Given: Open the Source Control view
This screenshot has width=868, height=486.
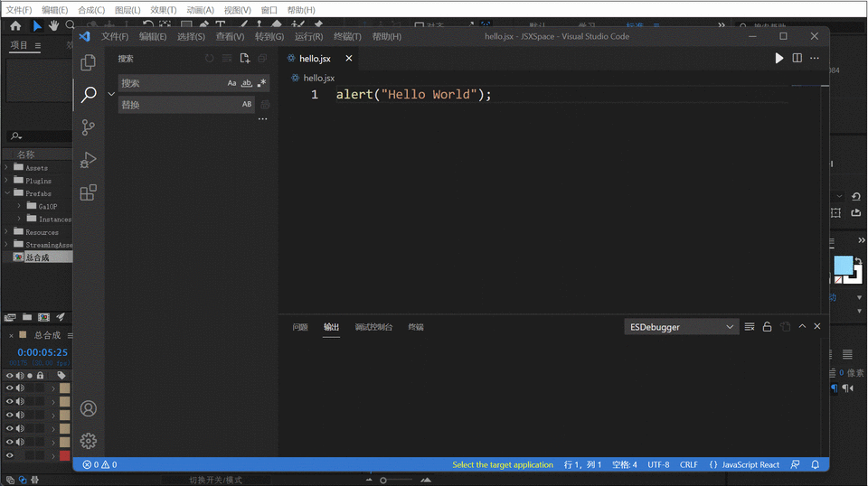Looking at the screenshot, I should pyautogui.click(x=88, y=127).
